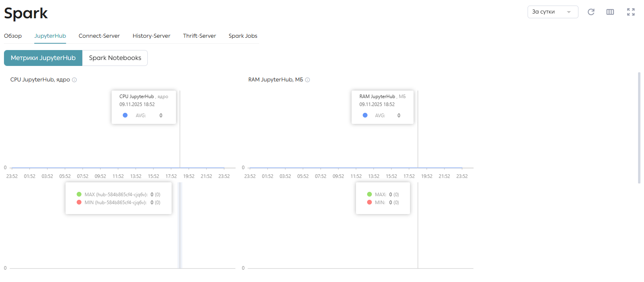Click info icon next to RAM JupyterHub title
Image resolution: width=644 pixels, height=282 pixels.
307,80
